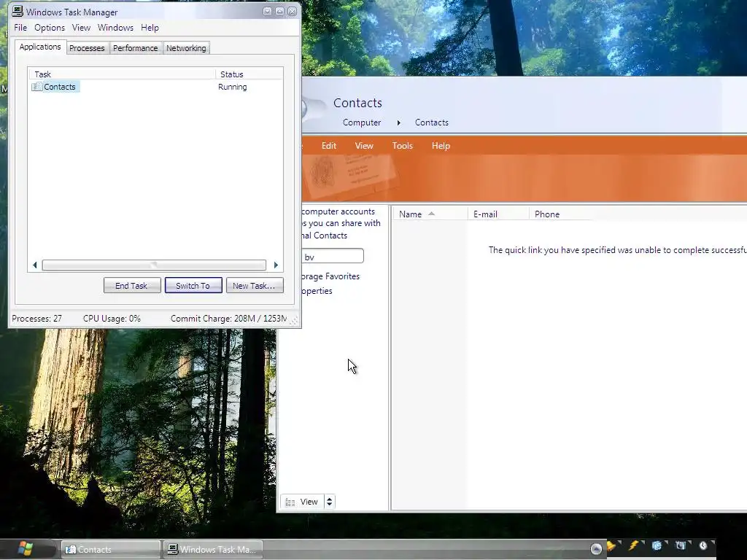Expand the breadcrumb arrow after Computer
The height and width of the screenshot is (560, 747).
tap(399, 122)
